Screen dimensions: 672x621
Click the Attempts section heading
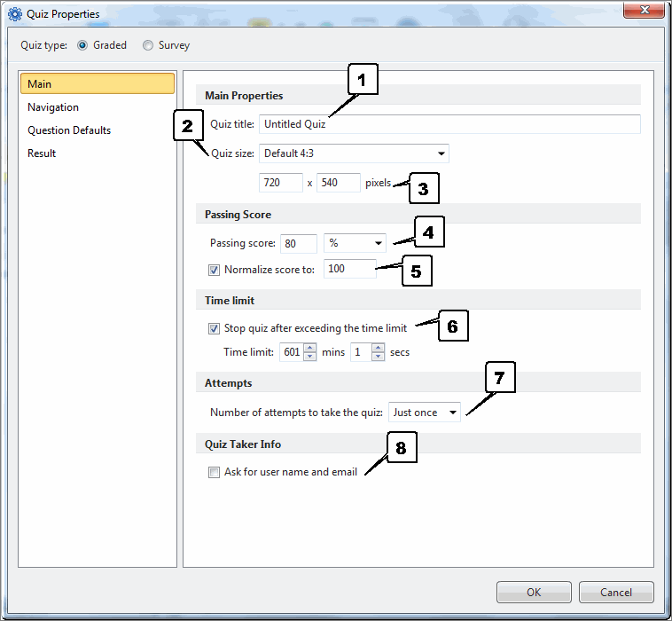click(228, 383)
